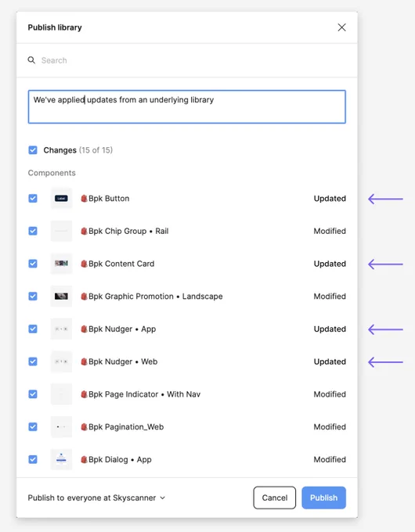Click the backpack icon beside Bpk Chip Group
Viewport: 415px width, 532px height.
pos(84,231)
